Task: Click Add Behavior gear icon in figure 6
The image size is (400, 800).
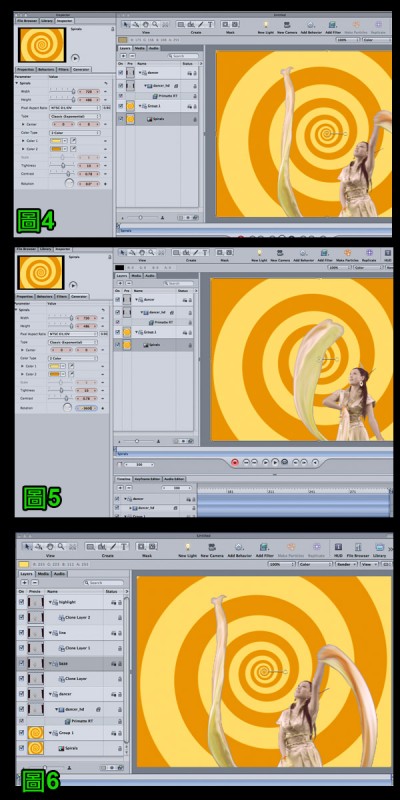Action: tap(238, 547)
